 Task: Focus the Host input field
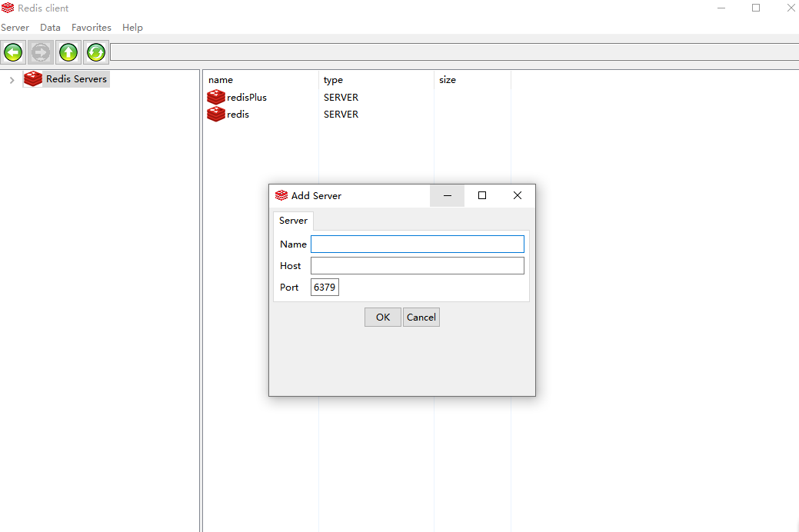[418, 265]
